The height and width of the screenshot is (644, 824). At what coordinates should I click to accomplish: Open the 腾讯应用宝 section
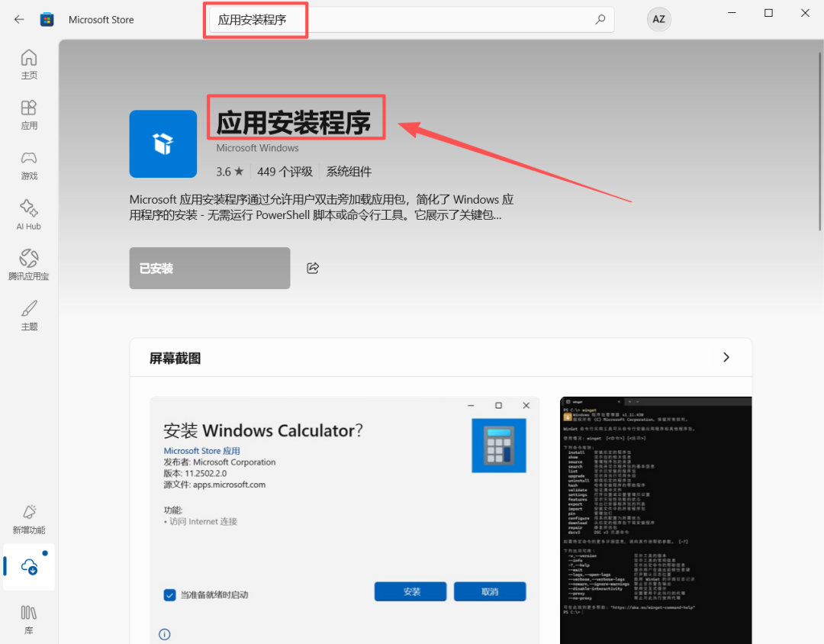29,265
